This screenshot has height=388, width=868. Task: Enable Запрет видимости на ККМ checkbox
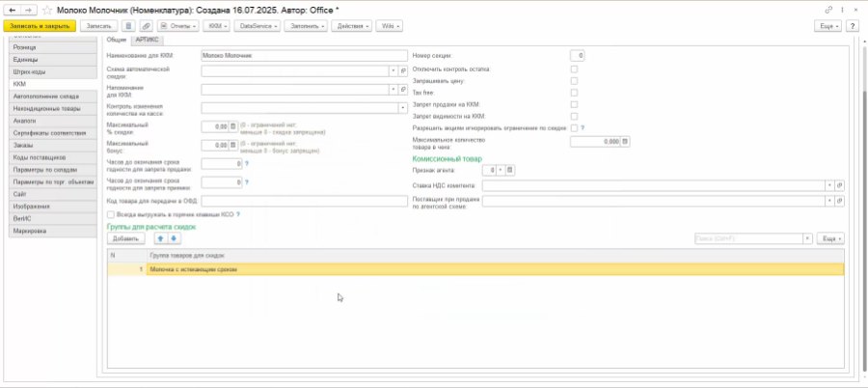pyautogui.click(x=574, y=117)
